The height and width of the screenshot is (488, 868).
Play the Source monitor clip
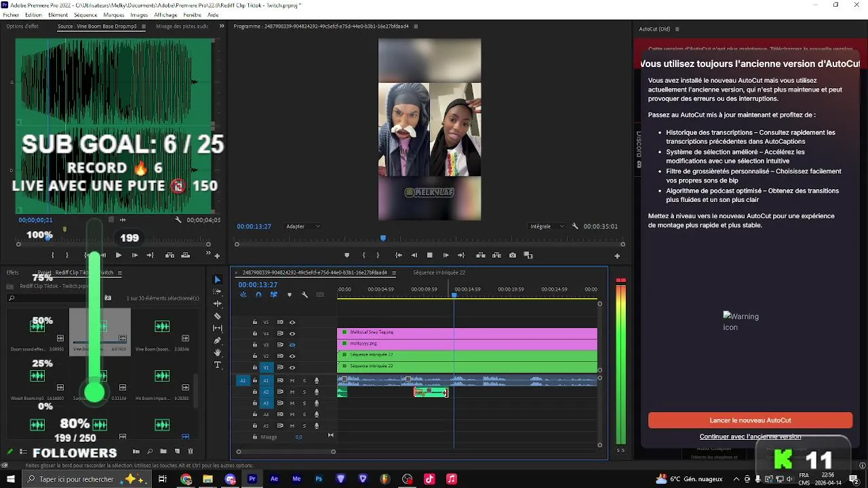119,256
